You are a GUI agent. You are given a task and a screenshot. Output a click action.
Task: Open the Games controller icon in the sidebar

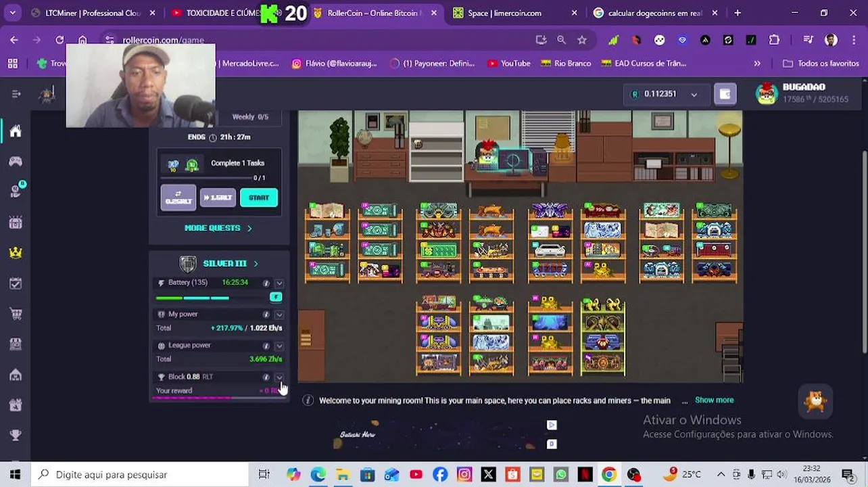pyautogui.click(x=15, y=162)
